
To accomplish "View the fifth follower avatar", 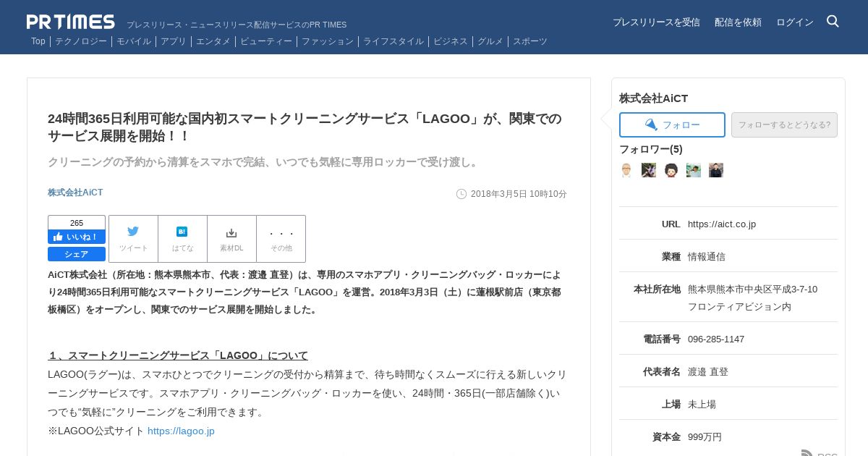I will (716, 170).
